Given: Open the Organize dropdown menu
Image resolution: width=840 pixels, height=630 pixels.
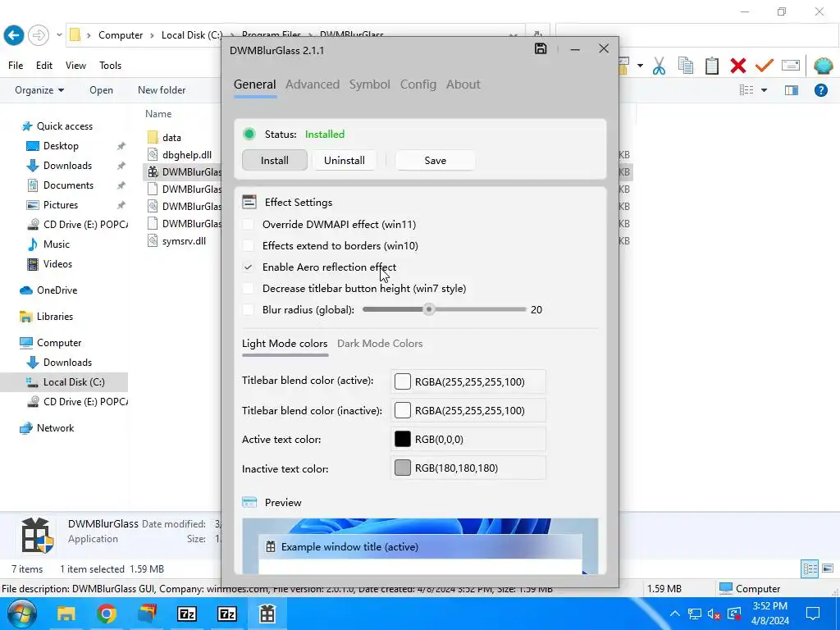Looking at the screenshot, I should 39,90.
